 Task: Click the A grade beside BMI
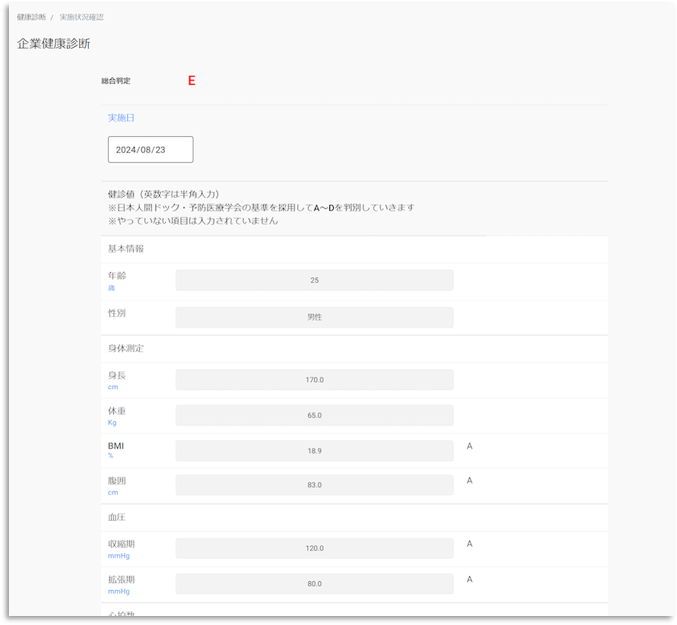(469, 446)
